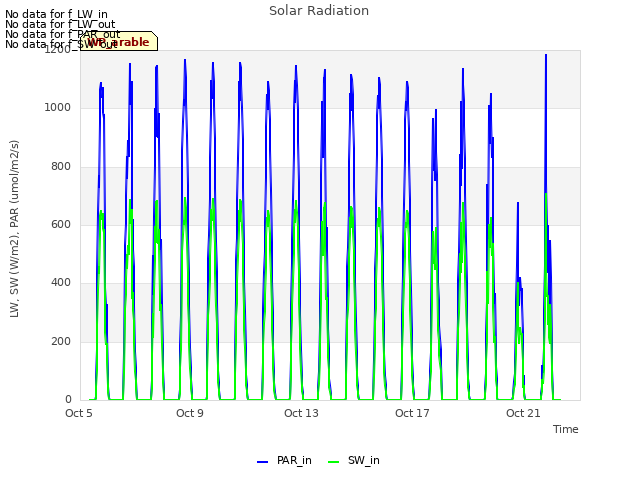Click the Oct 17 x-axis label
Screen dimensions: 640x480
pos(412,413)
